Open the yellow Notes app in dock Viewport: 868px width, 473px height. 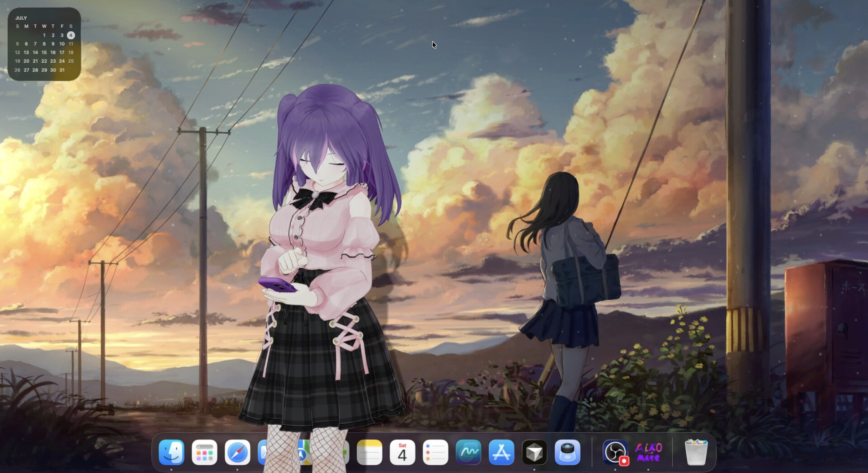coord(369,452)
